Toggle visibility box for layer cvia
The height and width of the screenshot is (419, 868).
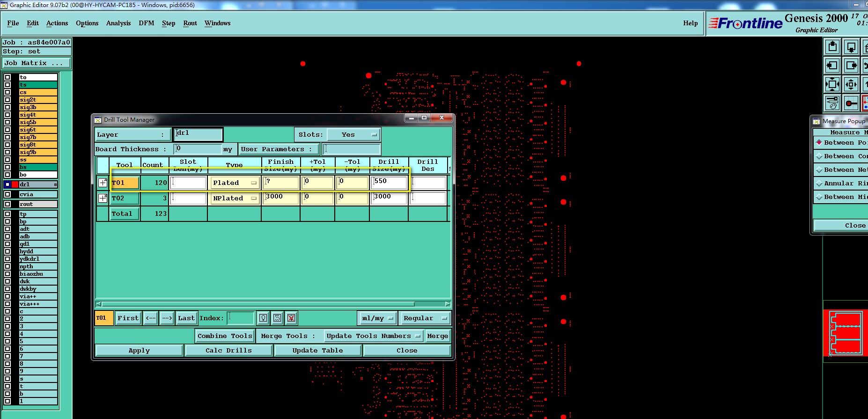pos(7,194)
